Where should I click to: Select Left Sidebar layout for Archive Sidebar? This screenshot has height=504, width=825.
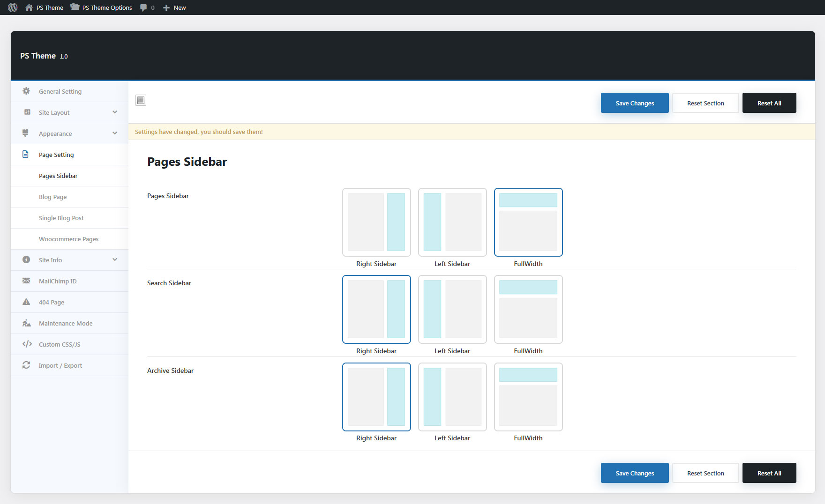(x=452, y=397)
